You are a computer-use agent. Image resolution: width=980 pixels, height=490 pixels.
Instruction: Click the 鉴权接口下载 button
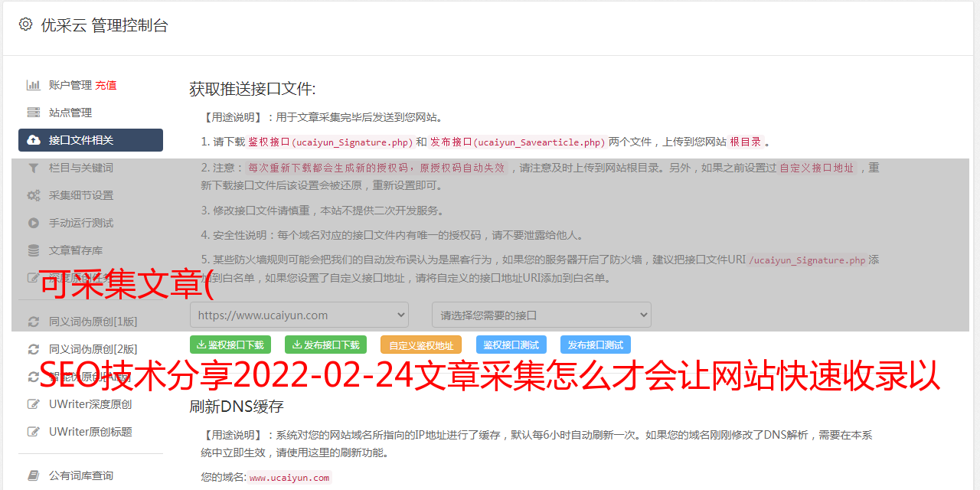[x=230, y=345]
